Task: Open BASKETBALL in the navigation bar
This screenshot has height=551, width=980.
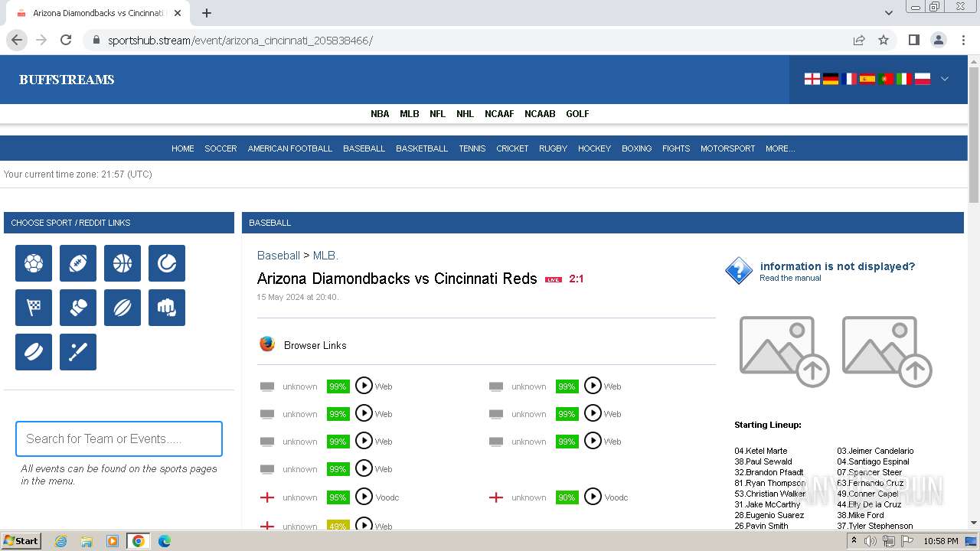Action: [422, 148]
